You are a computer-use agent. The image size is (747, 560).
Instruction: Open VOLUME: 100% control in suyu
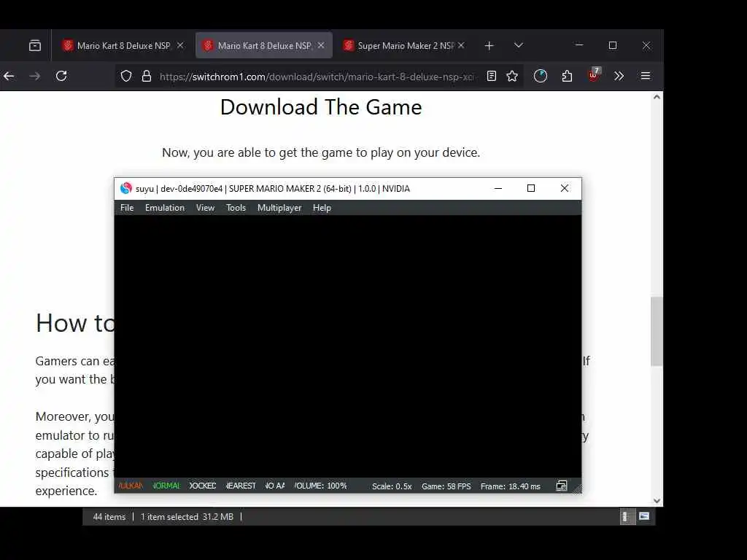pyautogui.click(x=321, y=486)
